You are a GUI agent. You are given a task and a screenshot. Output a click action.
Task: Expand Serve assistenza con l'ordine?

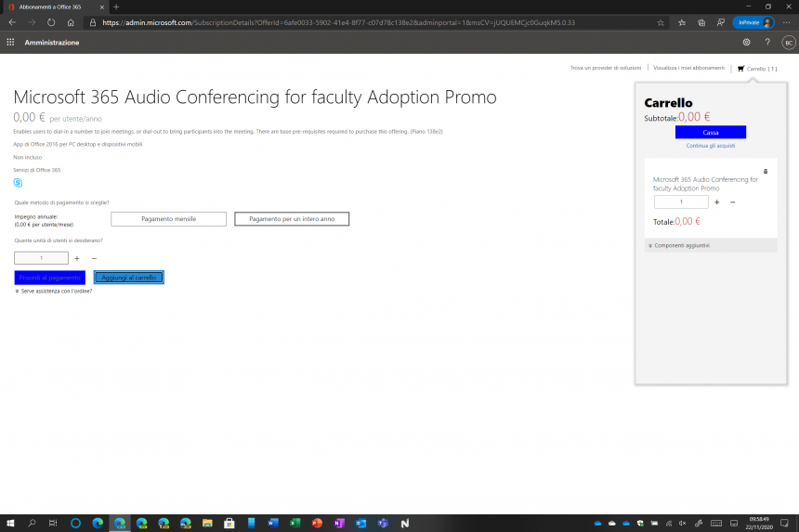(54, 292)
